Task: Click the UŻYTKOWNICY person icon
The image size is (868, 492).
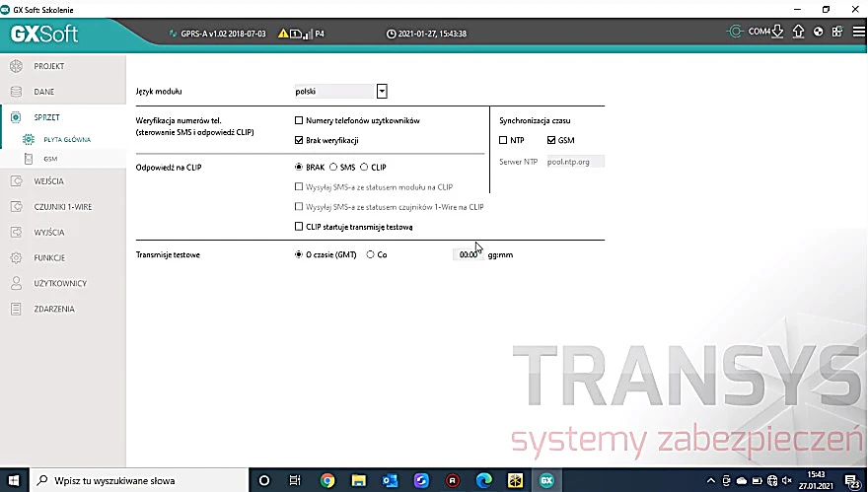Action: point(16,283)
